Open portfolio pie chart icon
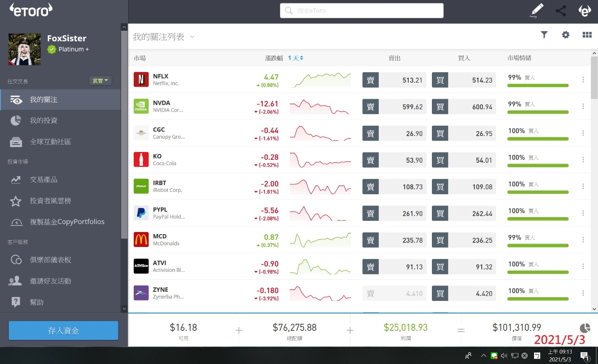The image size is (598, 364). tap(585, 328)
